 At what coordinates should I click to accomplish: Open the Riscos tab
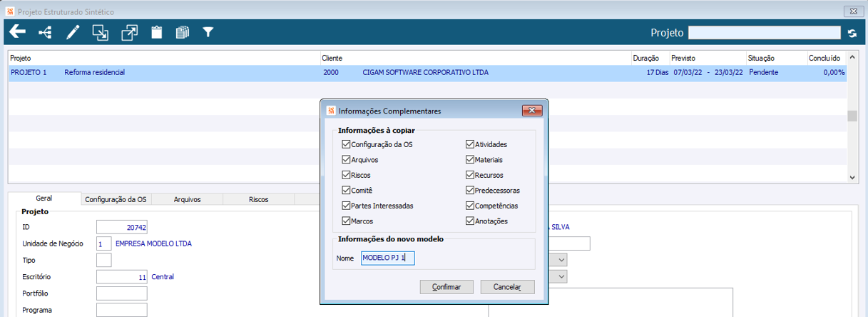(x=258, y=199)
